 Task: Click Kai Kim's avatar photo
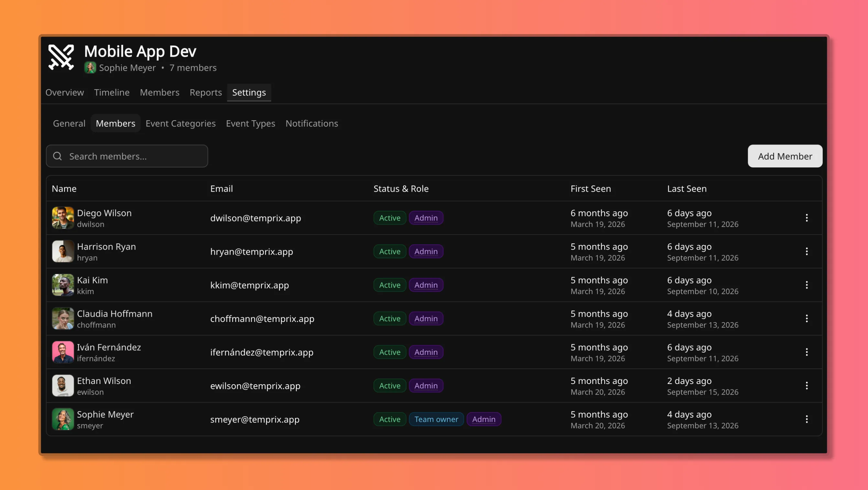click(x=63, y=285)
